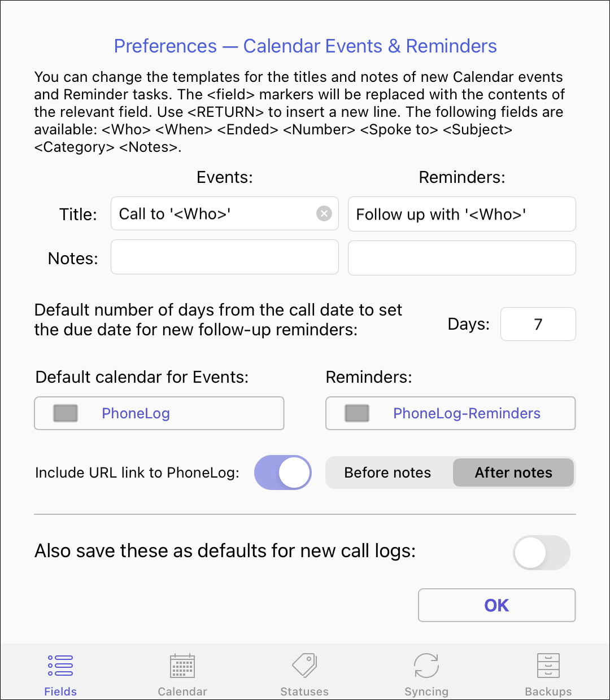Open the Statuses tag icon

(304, 666)
